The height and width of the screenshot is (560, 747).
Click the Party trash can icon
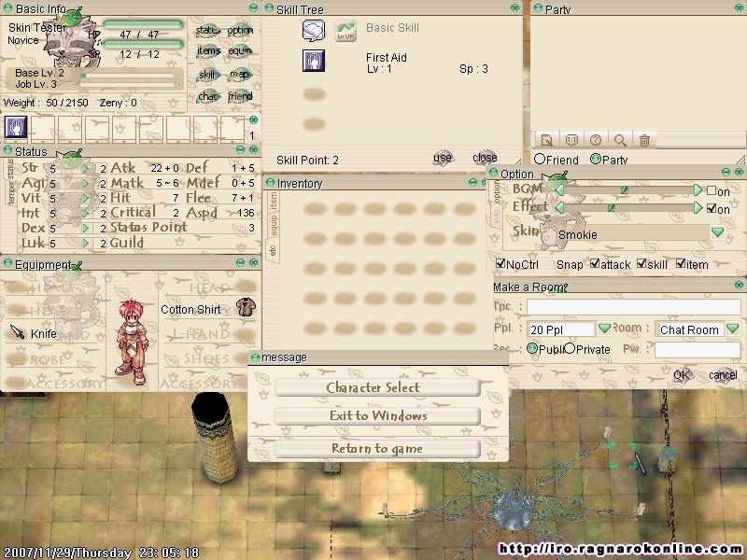coord(644,140)
